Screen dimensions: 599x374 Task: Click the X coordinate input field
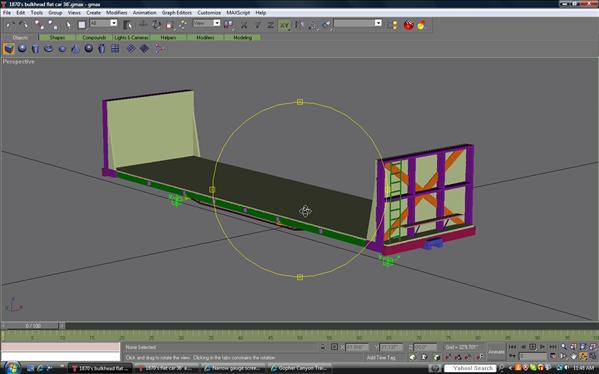coord(357,347)
